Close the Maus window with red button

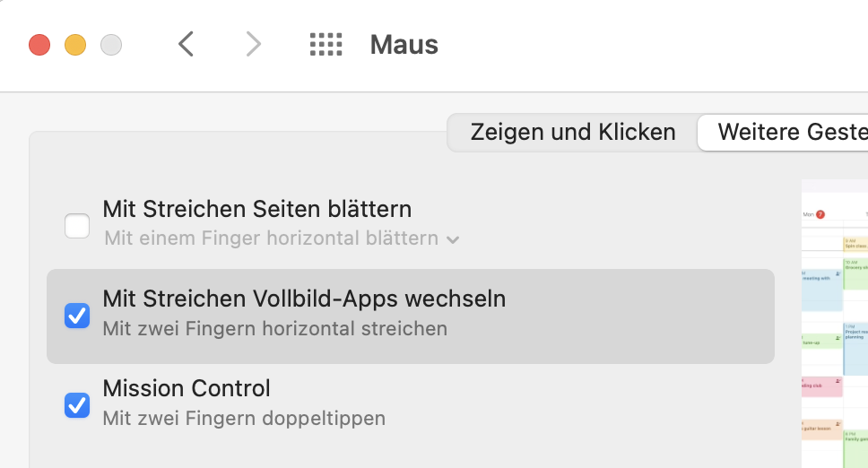tap(39, 45)
